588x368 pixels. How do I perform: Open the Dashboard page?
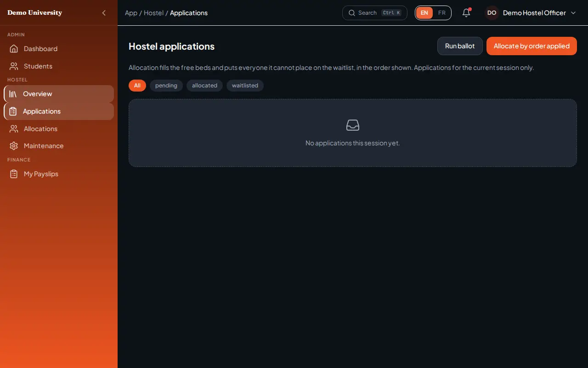tap(59, 49)
